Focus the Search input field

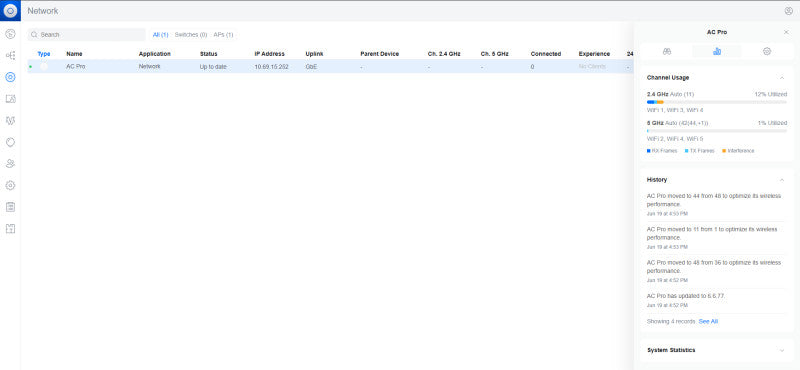click(x=87, y=35)
